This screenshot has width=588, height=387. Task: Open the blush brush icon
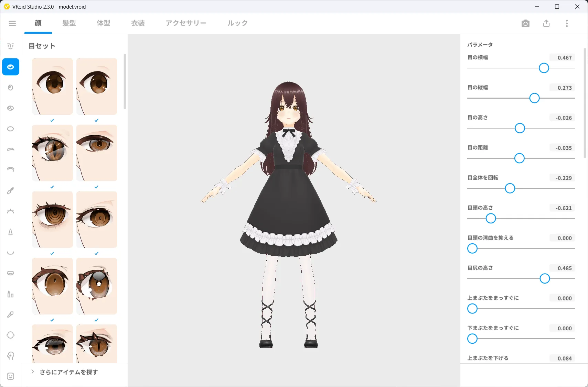11,314
